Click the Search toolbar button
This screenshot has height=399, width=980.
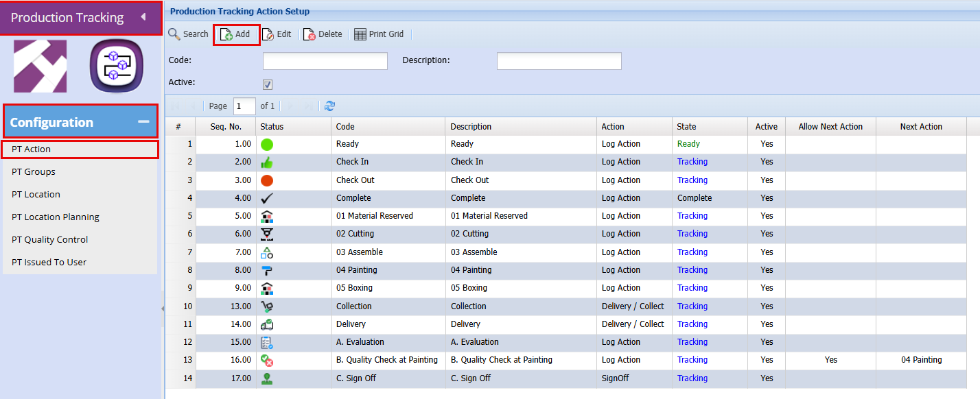click(188, 34)
